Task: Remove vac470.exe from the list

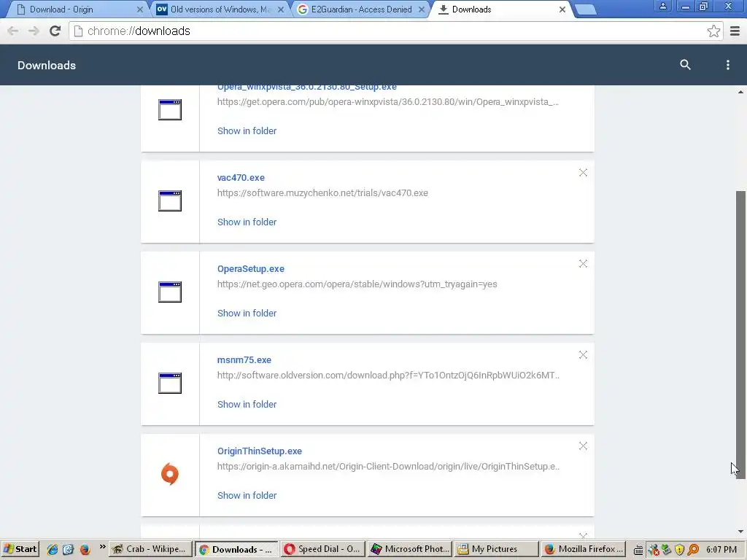Action: point(583,173)
